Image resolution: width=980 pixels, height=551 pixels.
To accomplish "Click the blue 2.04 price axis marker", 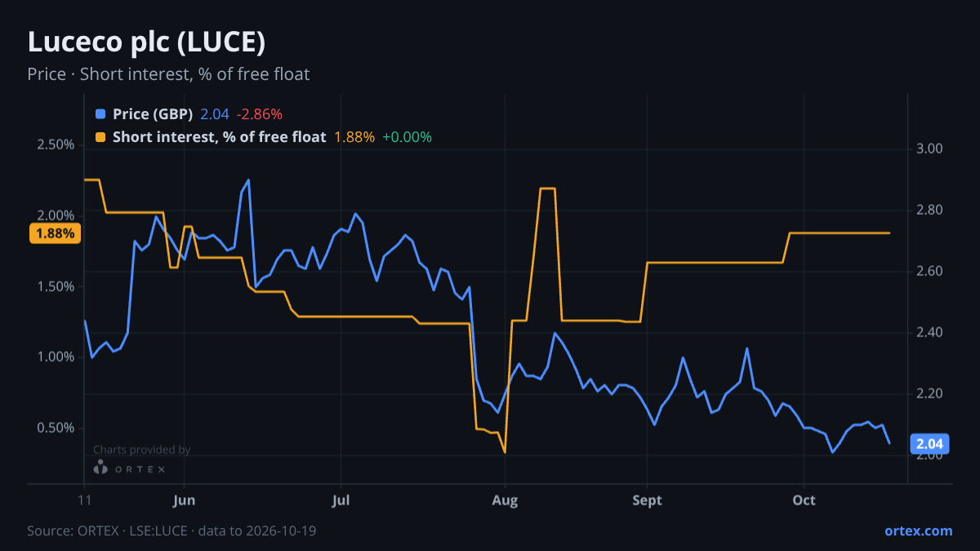I will (x=930, y=444).
